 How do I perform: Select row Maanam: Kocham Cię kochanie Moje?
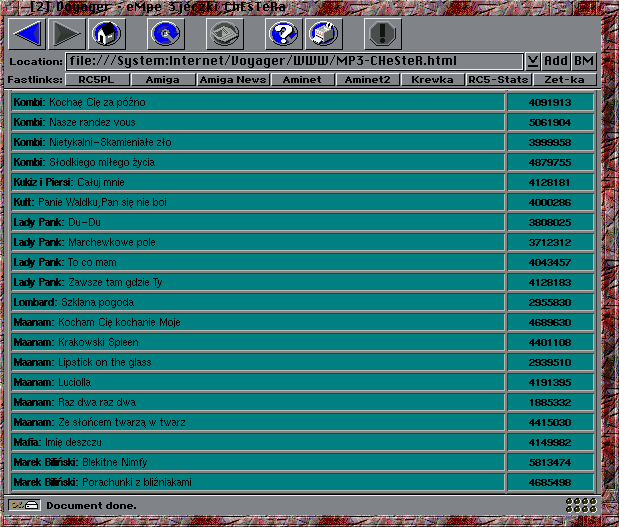pyautogui.click(x=258, y=322)
